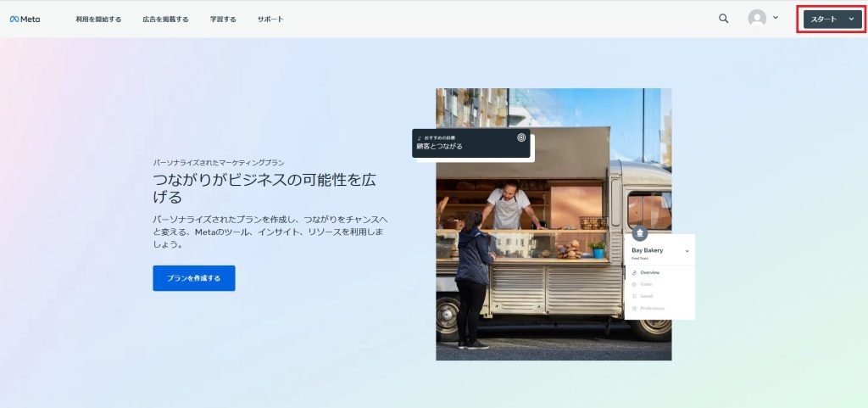This screenshot has height=408, width=868.
Task: Open the サポート menu
Action: coord(270,19)
